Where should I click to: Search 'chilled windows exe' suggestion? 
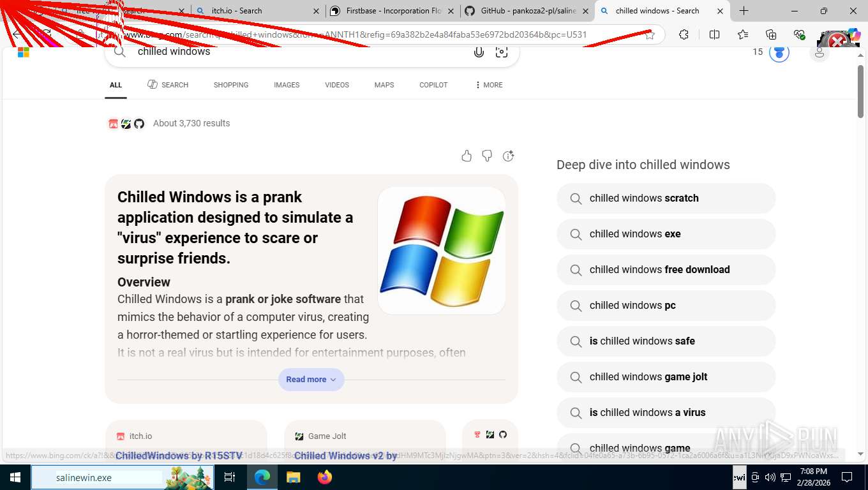click(x=666, y=234)
